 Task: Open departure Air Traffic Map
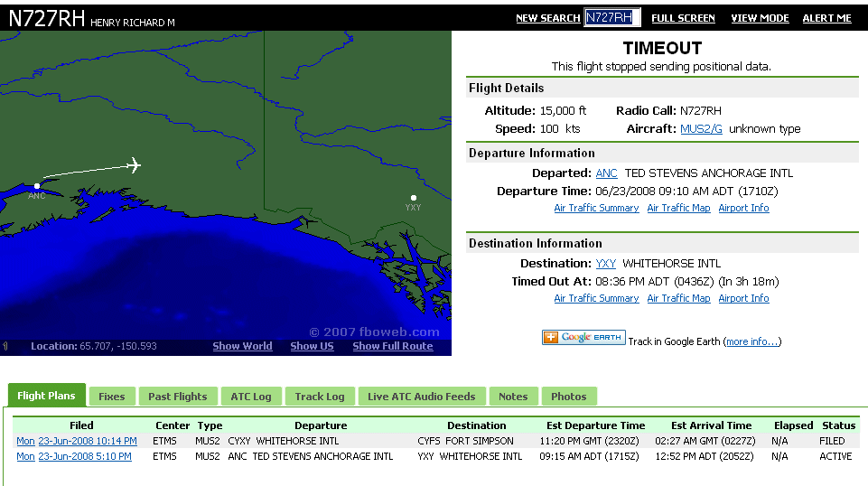coord(678,208)
